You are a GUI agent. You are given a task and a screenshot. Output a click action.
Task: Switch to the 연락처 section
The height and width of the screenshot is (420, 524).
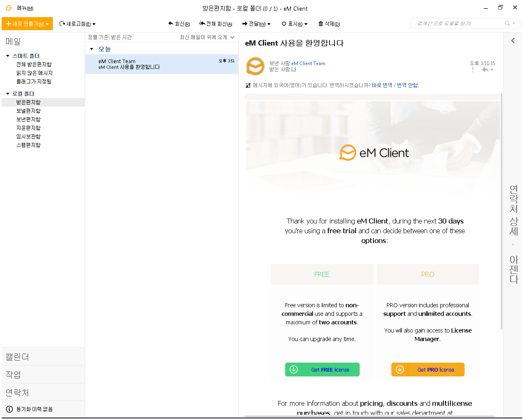tap(43, 392)
